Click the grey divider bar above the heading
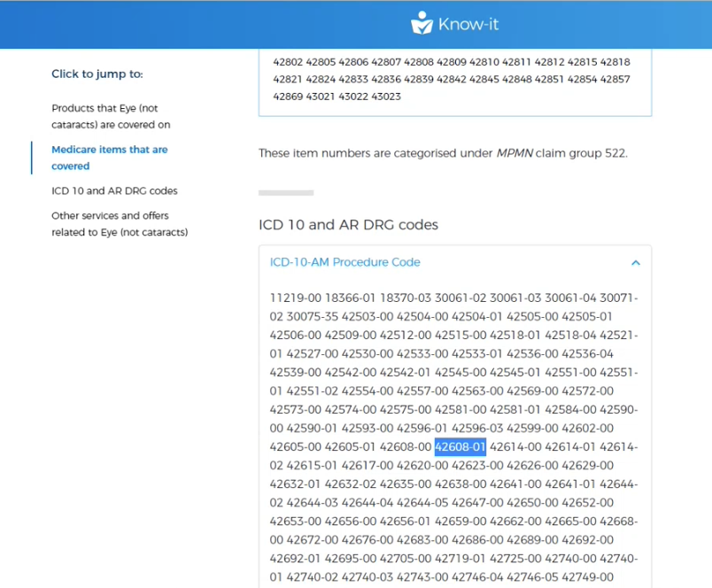Image resolution: width=712 pixels, height=588 pixels. [x=285, y=192]
